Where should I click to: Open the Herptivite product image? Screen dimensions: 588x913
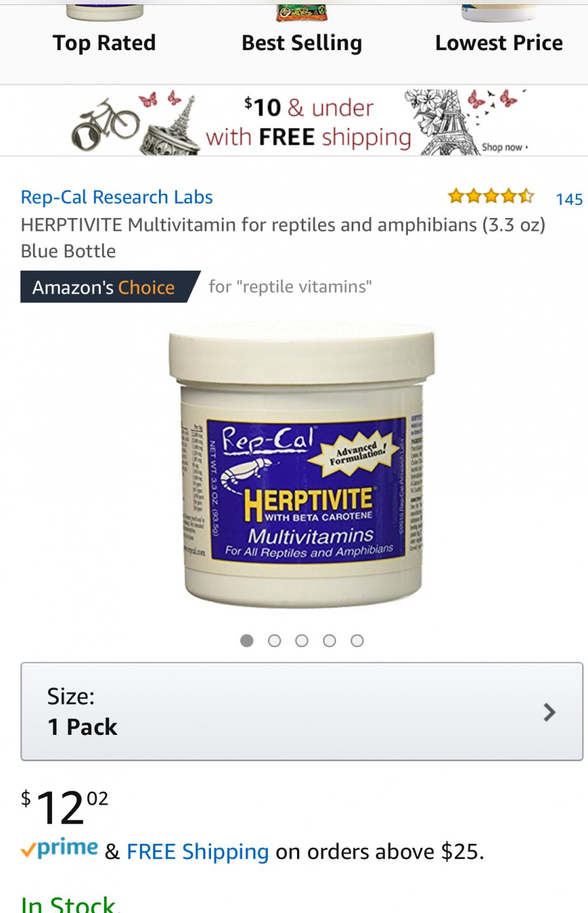point(302,465)
